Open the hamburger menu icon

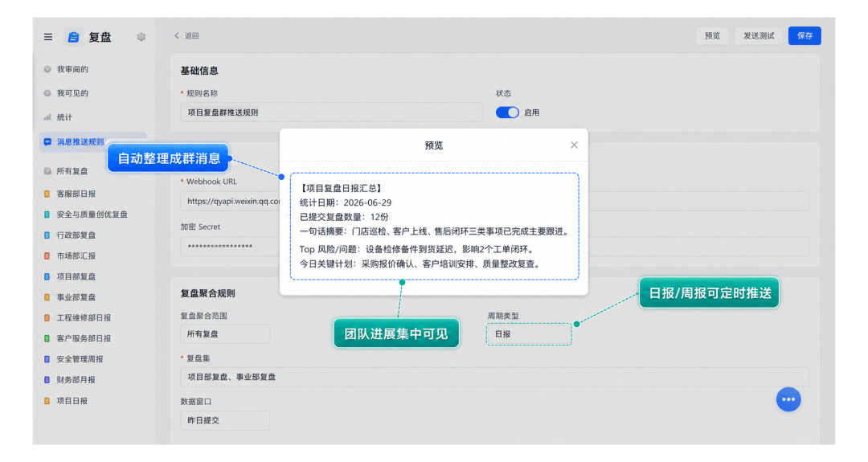48,37
